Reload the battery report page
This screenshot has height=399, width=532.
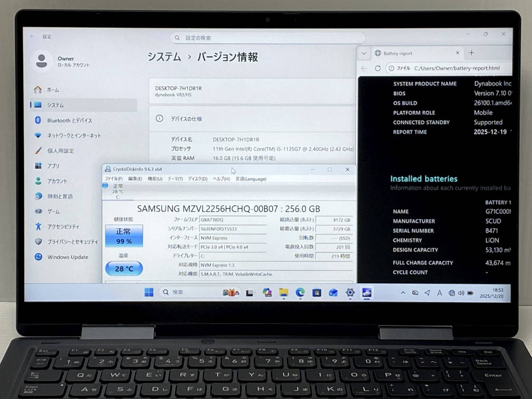(x=378, y=68)
